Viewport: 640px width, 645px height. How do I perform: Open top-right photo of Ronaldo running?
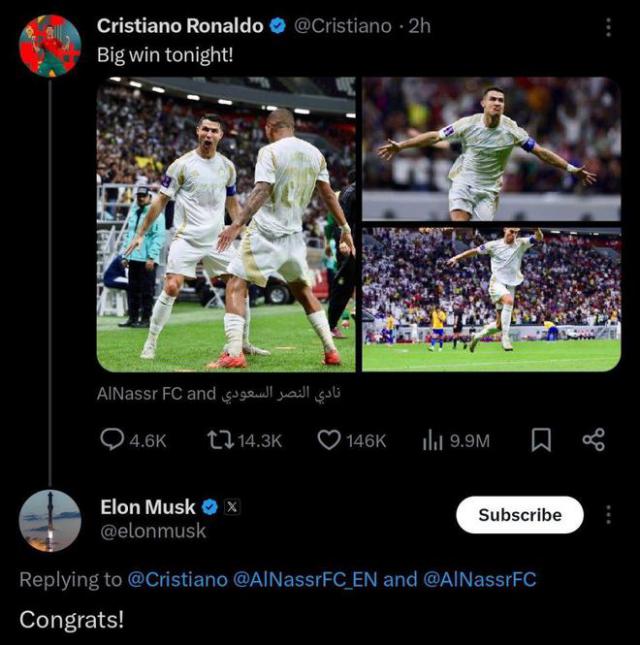tap(491, 148)
